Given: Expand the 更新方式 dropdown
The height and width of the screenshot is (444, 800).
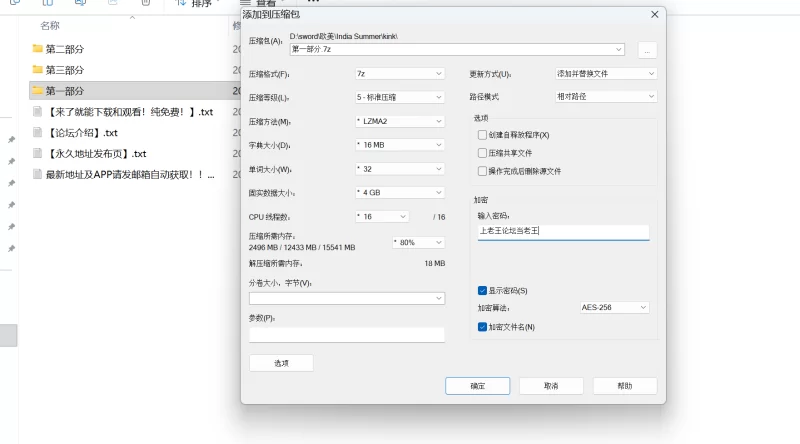Looking at the screenshot, I should click(x=606, y=74).
